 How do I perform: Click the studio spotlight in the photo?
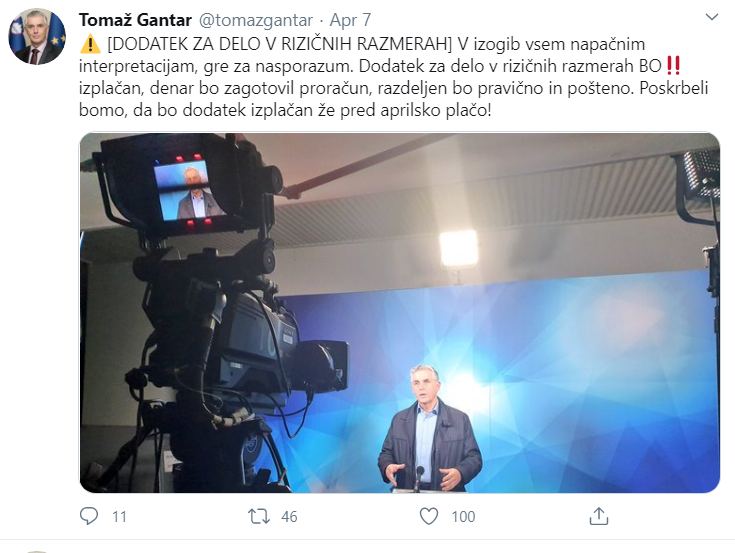pos(459,248)
